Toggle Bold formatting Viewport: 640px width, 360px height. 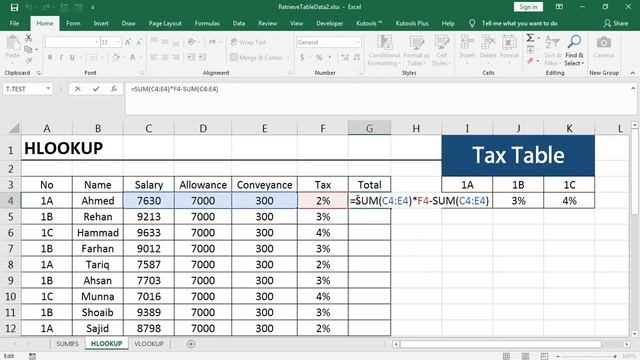(x=50, y=58)
